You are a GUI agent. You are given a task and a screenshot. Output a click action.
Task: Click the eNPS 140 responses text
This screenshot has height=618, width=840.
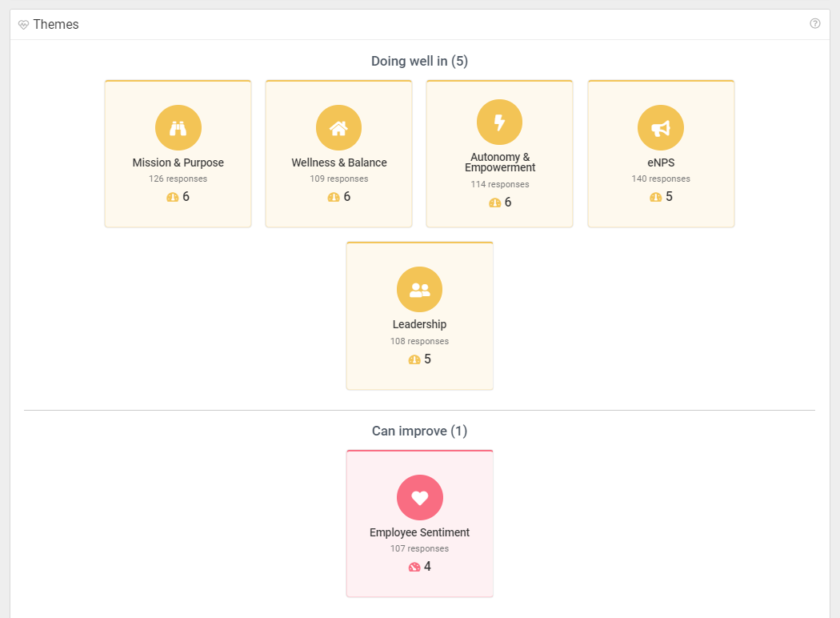tap(660, 179)
